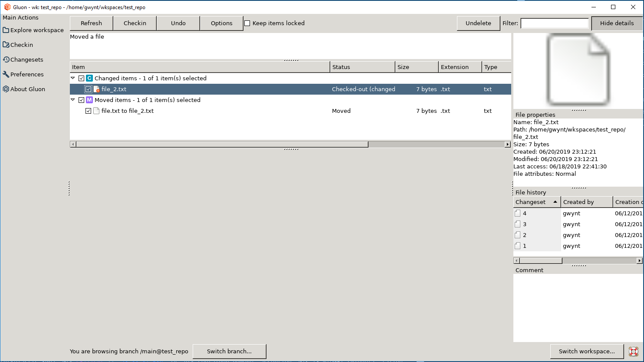Collapse the Moved items group
The width and height of the screenshot is (644, 362).
72,100
